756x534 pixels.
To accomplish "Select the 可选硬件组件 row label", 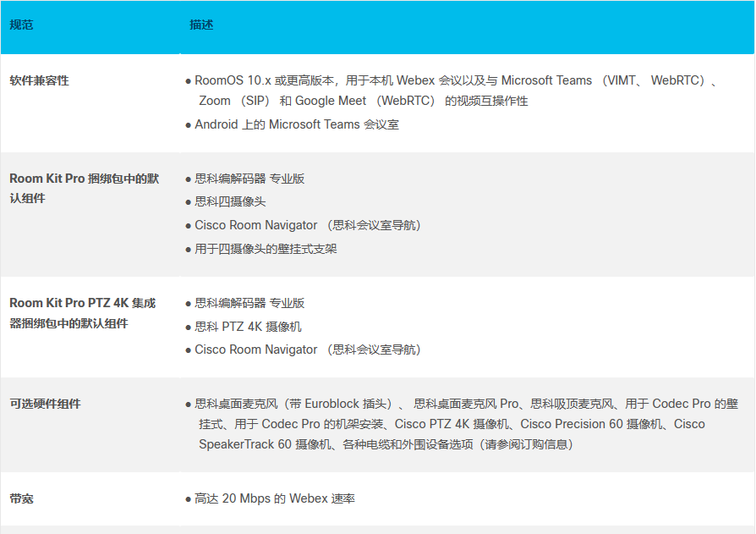I will point(46,404).
